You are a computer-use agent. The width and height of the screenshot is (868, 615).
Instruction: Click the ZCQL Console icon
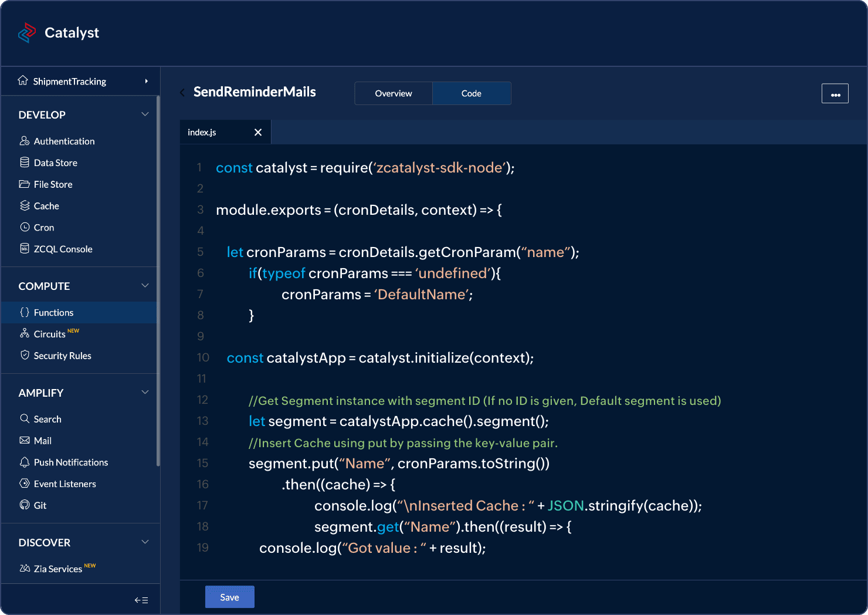pyautogui.click(x=25, y=248)
